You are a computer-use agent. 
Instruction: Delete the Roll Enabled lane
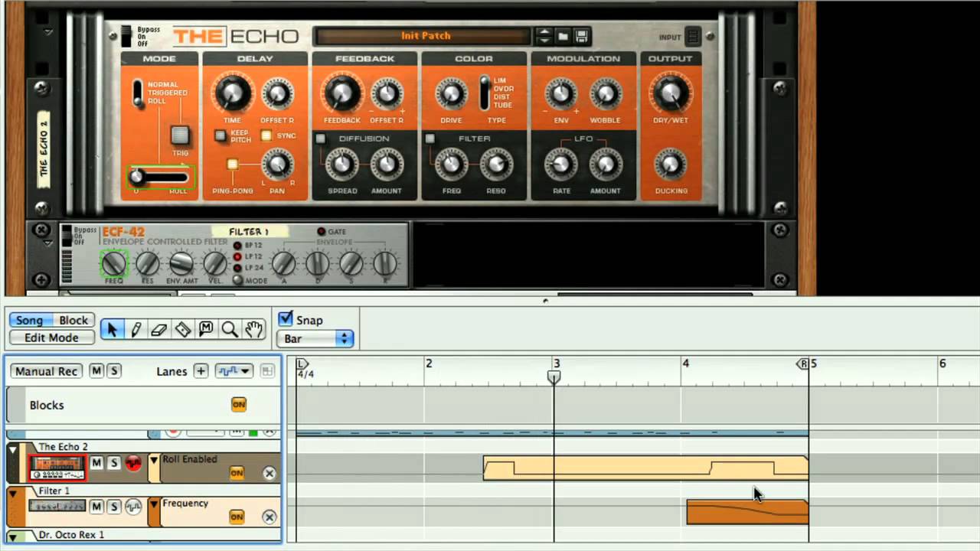tap(269, 473)
